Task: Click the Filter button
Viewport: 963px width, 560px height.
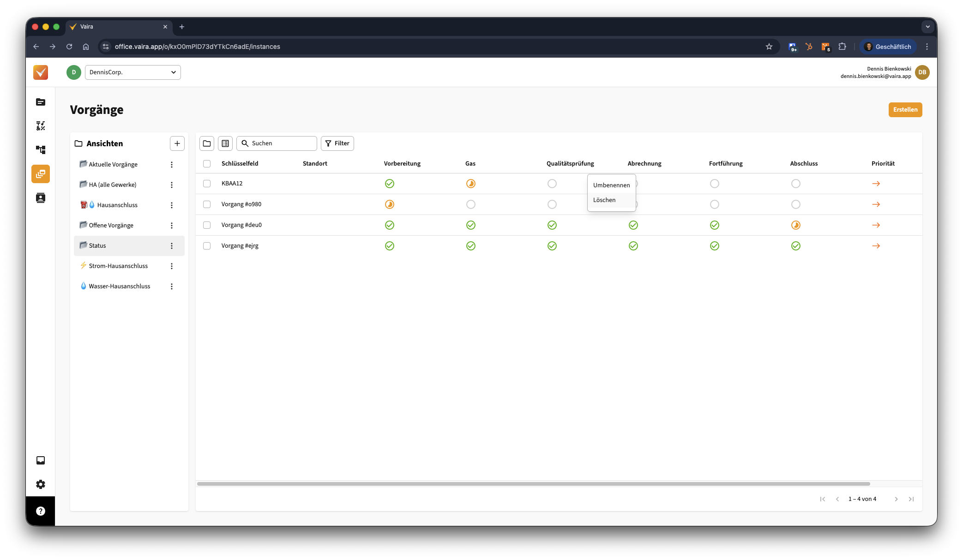Action: point(337,143)
